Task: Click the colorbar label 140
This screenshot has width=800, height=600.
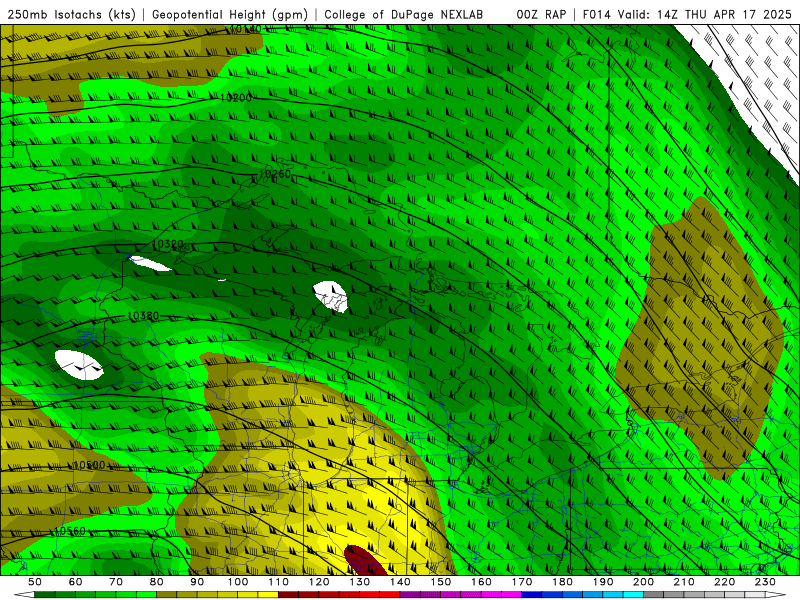Action: [x=400, y=582]
